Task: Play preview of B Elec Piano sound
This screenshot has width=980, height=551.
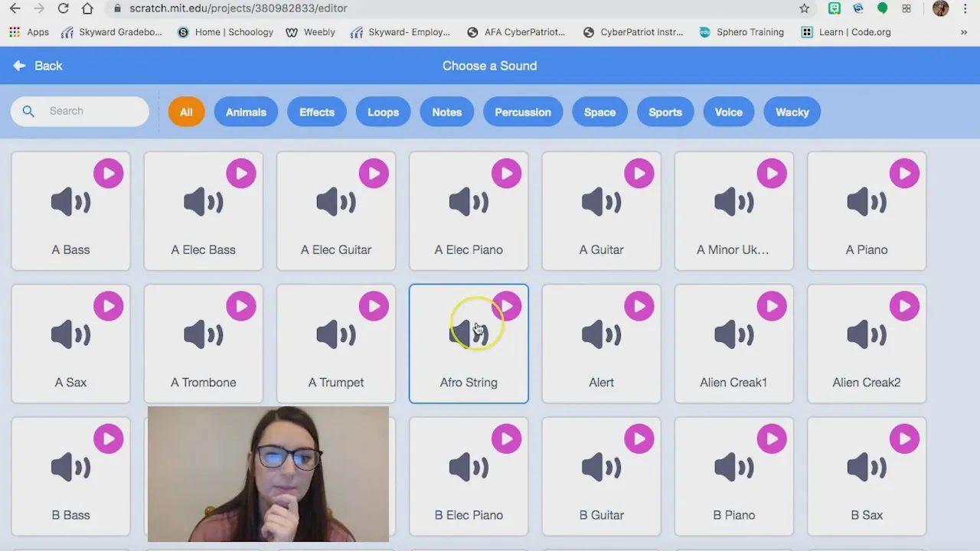Action: tap(506, 439)
